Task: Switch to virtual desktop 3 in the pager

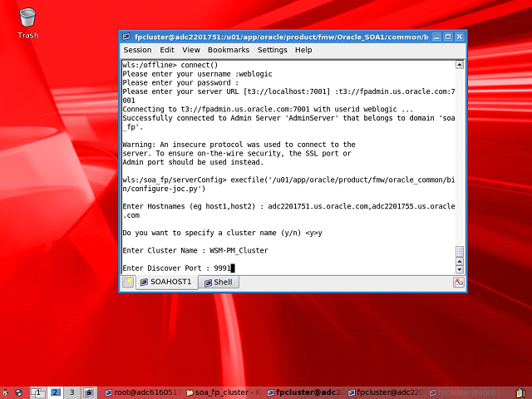Action: (x=72, y=392)
